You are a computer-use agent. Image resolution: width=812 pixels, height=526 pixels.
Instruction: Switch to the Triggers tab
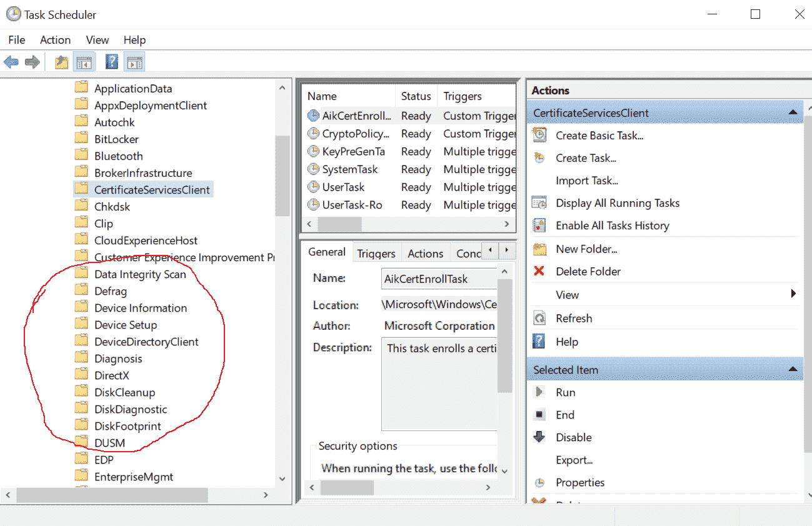point(376,253)
